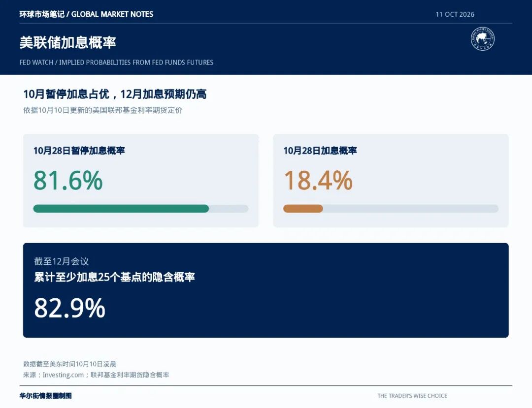Click the note '依据10月10日更新的美国联邦基金利率期货定价'

coord(103,110)
